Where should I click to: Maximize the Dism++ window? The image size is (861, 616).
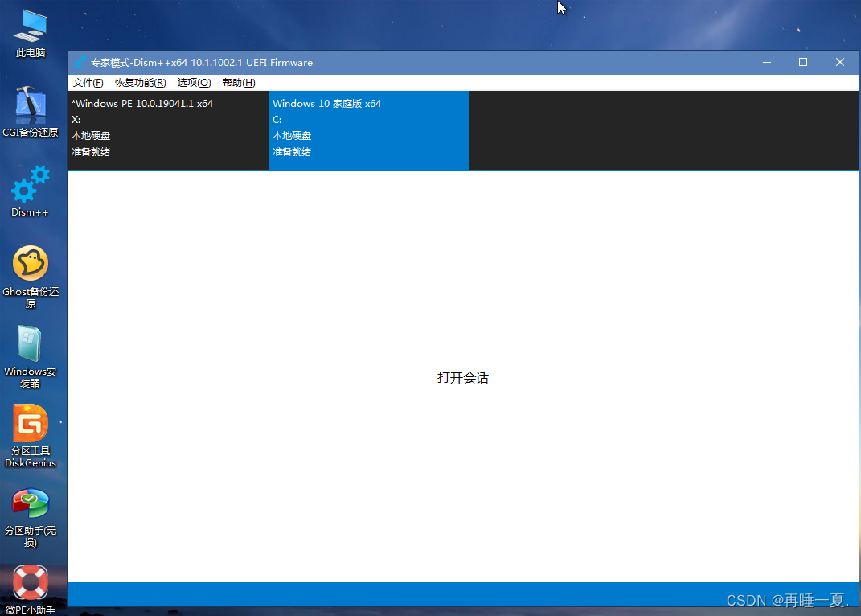coord(803,62)
